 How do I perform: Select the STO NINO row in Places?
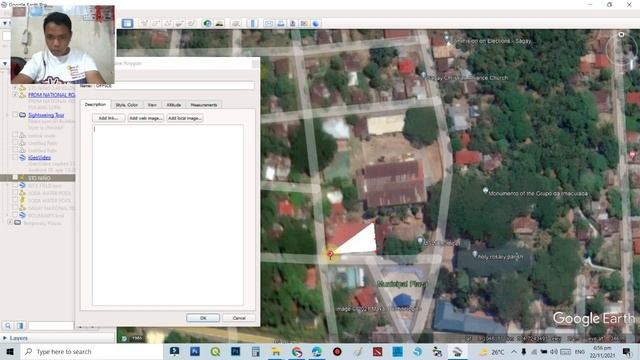[x=38, y=178]
